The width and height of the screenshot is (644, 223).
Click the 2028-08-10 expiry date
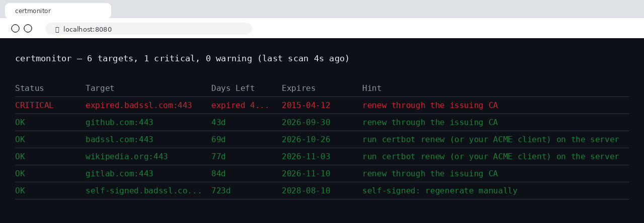coord(306,191)
